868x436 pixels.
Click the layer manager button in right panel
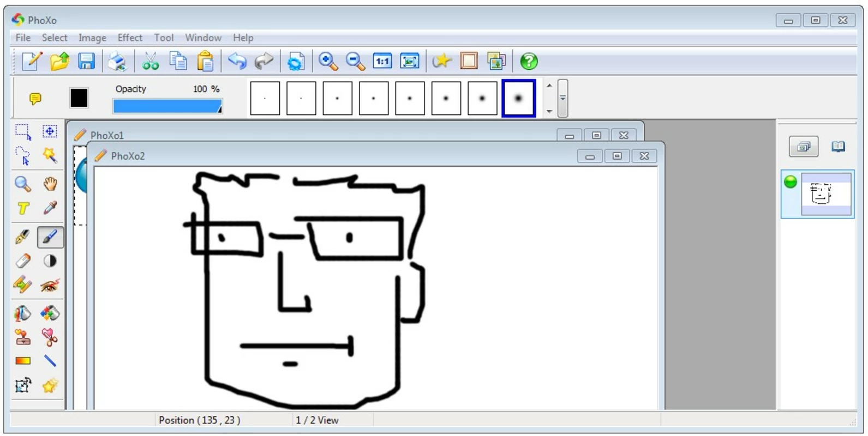(x=804, y=147)
